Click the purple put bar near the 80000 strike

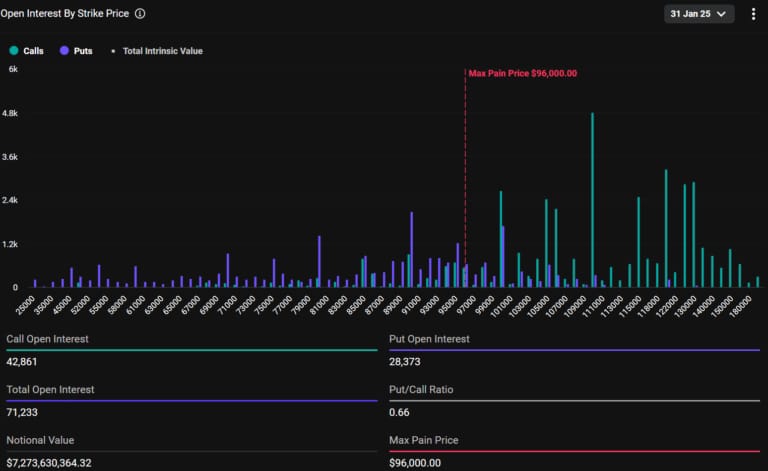pos(319,262)
